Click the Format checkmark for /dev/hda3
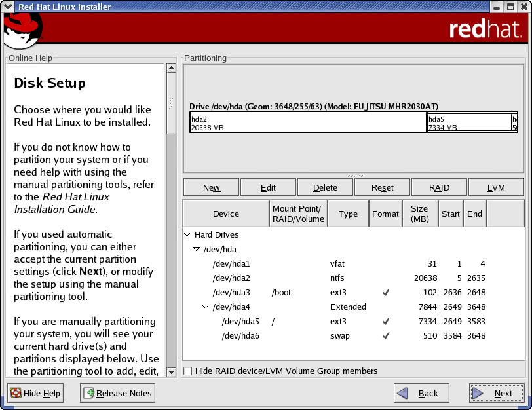Viewport: 532px width, 410px height. pyautogui.click(x=386, y=292)
